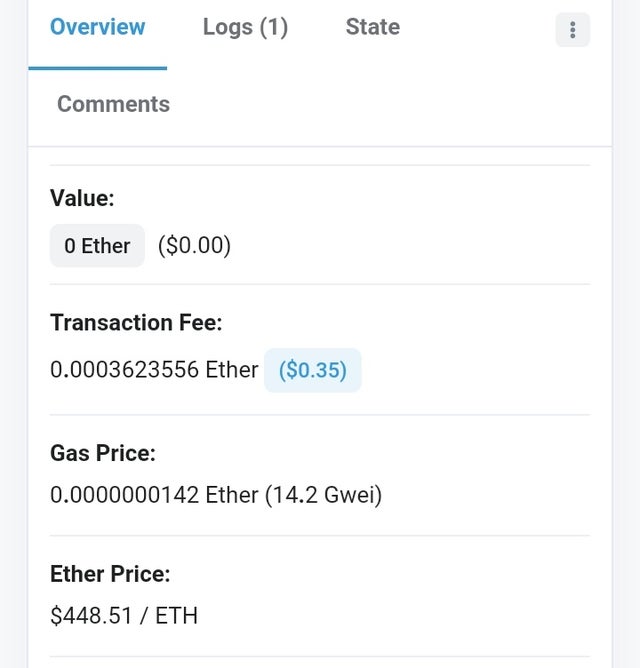The image size is (640, 668).
Task: Click the Gas Price: label
Action: (x=103, y=453)
